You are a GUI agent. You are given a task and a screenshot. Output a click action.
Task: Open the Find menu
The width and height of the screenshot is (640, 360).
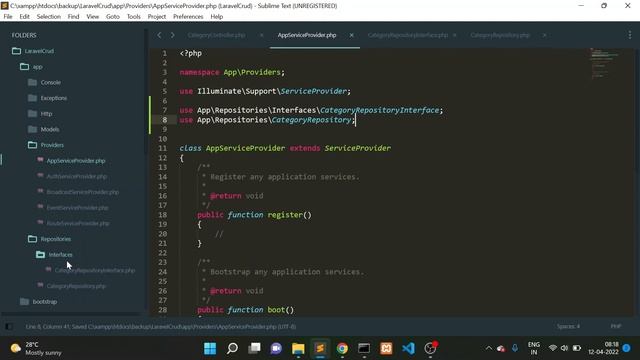click(73, 17)
